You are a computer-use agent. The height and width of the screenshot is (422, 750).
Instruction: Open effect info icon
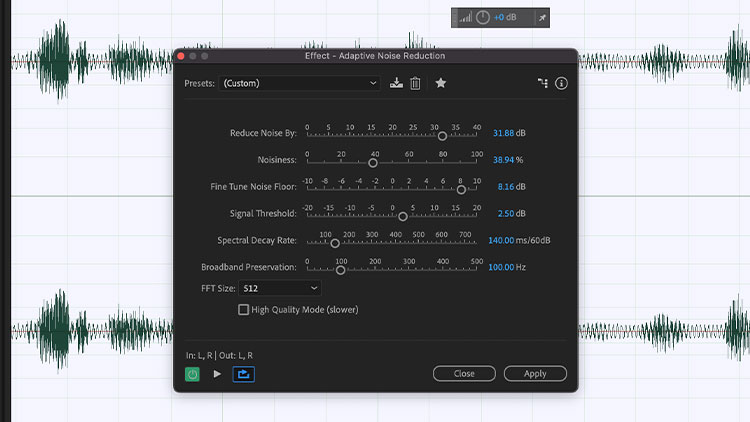[561, 83]
